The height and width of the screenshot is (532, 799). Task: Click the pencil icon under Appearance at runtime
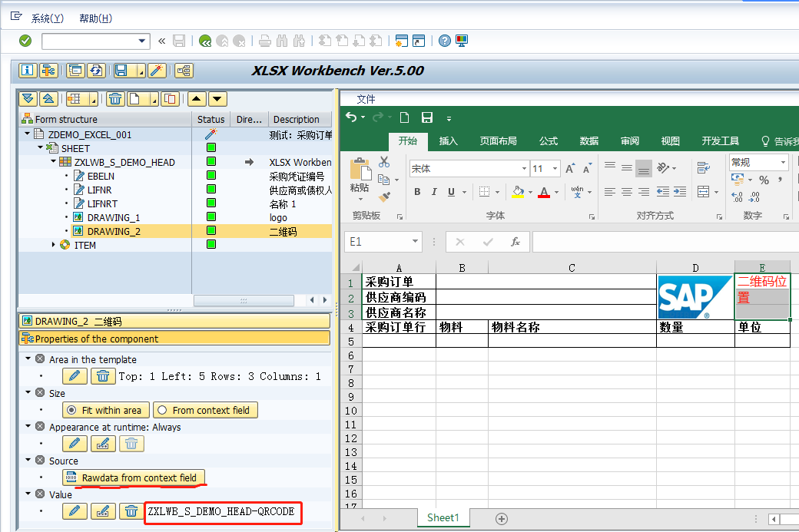(x=75, y=444)
